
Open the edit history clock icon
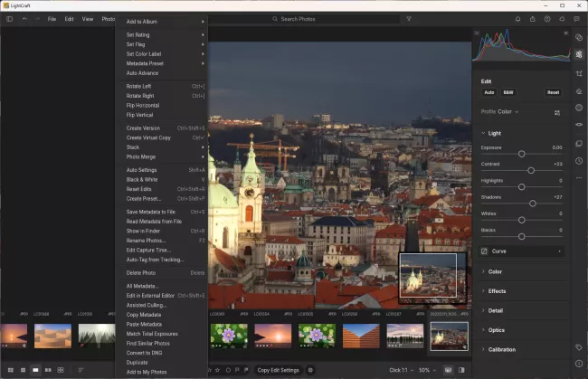click(579, 161)
